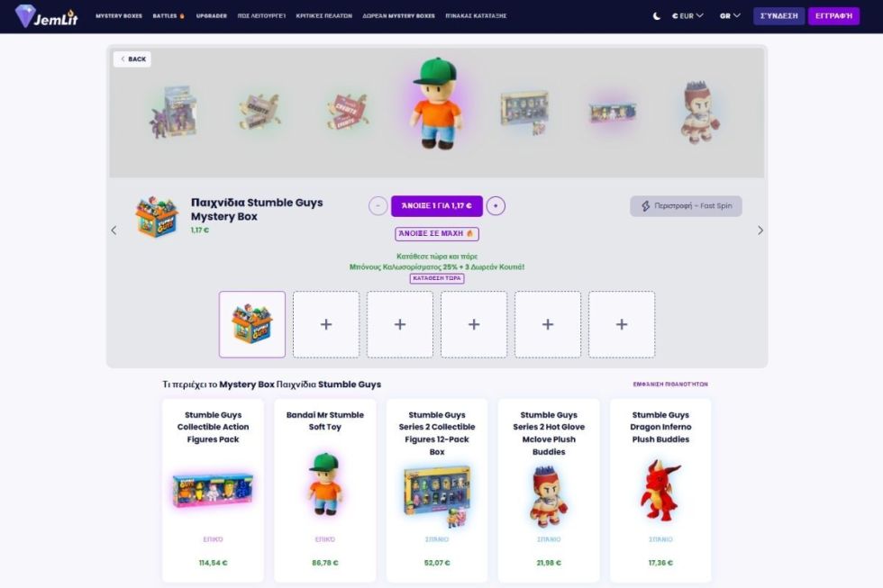The width and height of the screenshot is (883, 588).
Task: Go back using the Back arrow button
Action: [132, 59]
